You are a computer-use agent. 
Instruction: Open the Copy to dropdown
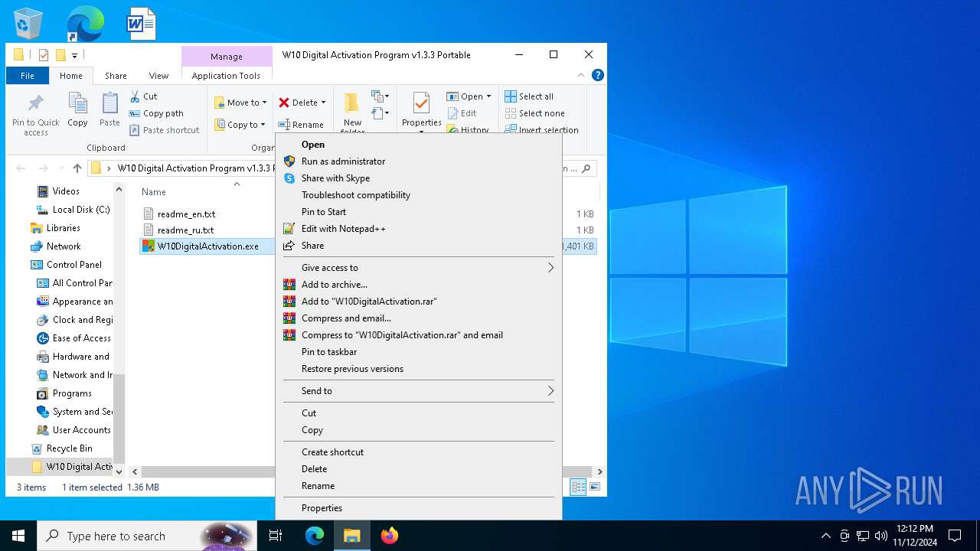pyautogui.click(x=240, y=125)
